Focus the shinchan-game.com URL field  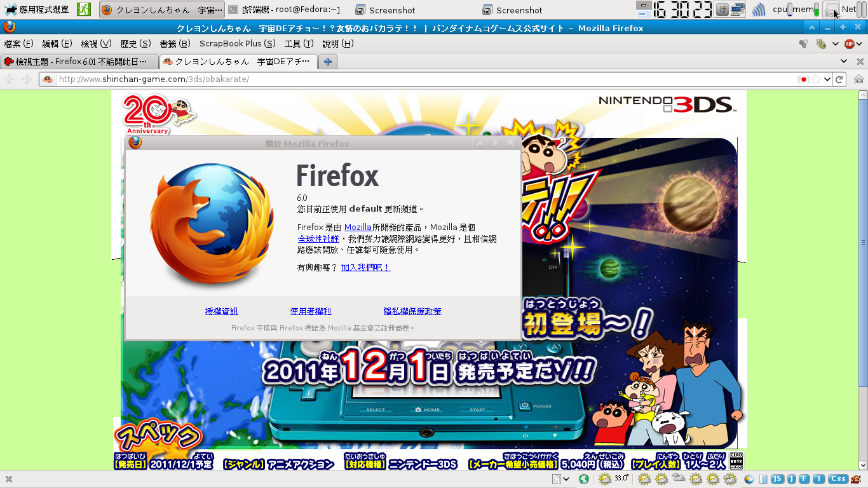426,79
